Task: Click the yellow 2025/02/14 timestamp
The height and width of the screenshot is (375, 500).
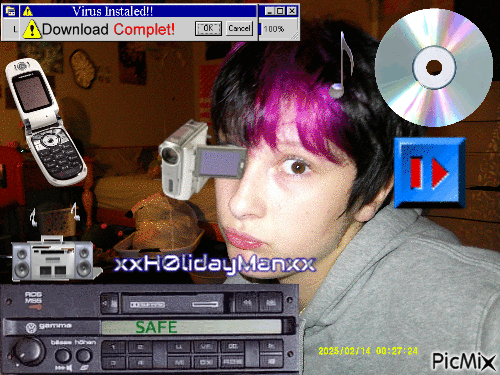Action: pyautogui.click(x=368, y=351)
